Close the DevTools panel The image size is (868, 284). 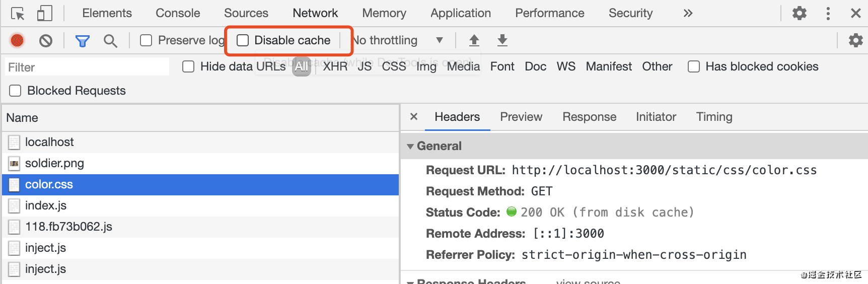click(x=856, y=13)
